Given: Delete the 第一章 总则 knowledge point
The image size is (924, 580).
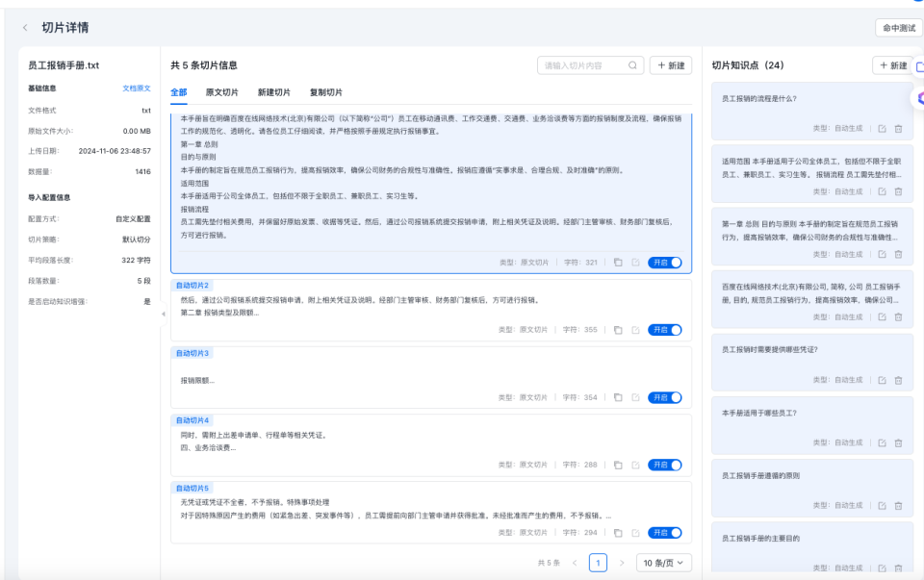Looking at the screenshot, I should tap(898, 254).
